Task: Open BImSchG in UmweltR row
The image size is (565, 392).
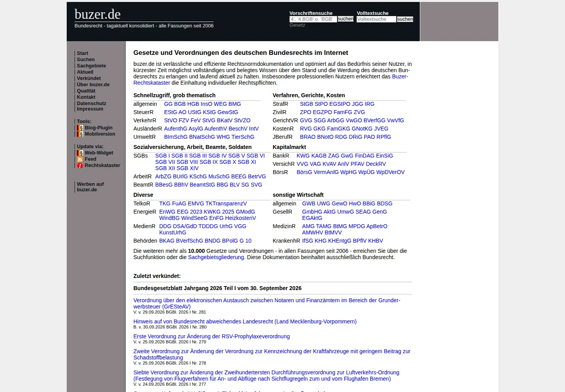Action: click(x=176, y=137)
